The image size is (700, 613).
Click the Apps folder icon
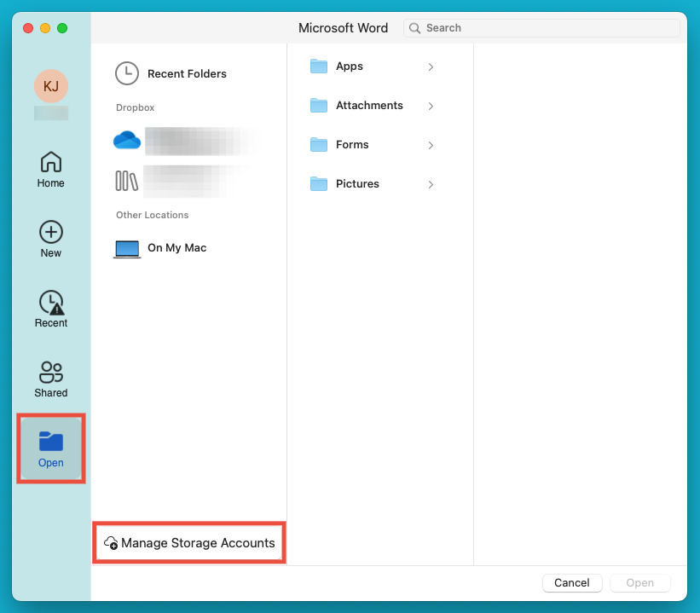(319, 66)
